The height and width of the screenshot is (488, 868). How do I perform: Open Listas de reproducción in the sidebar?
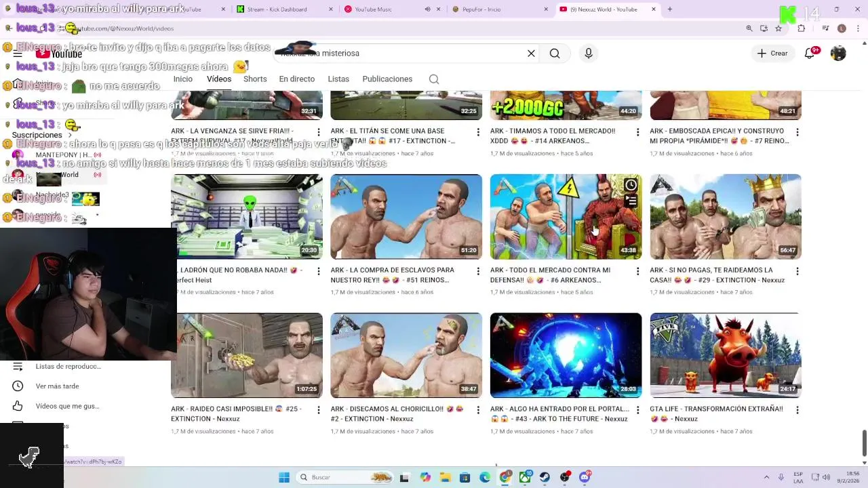tap(57, 367)
